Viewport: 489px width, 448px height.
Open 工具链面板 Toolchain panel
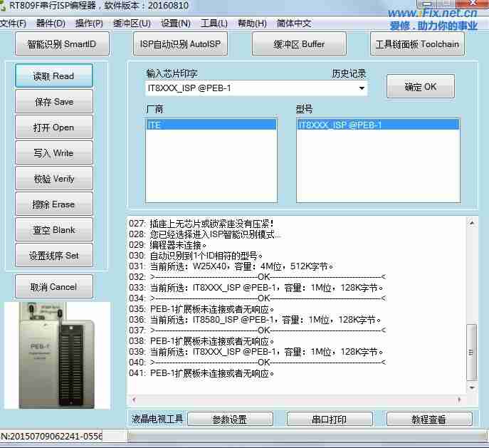click(x=417, y=44)
